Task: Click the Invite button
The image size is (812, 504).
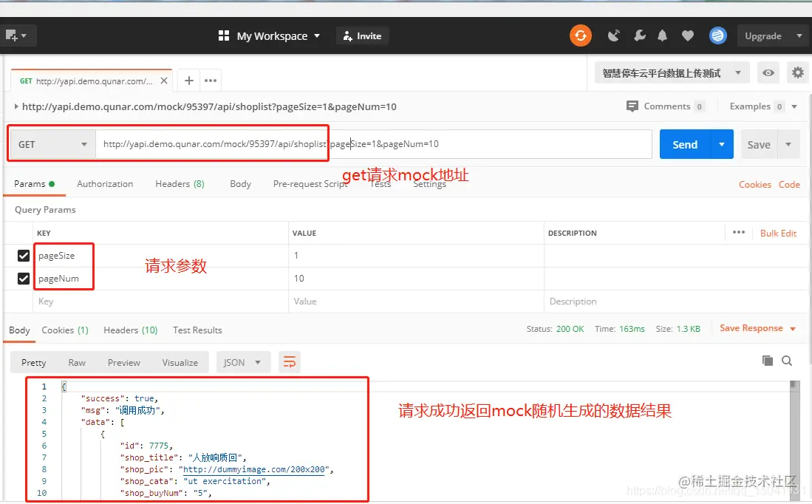Action: (x=362, y=35)
